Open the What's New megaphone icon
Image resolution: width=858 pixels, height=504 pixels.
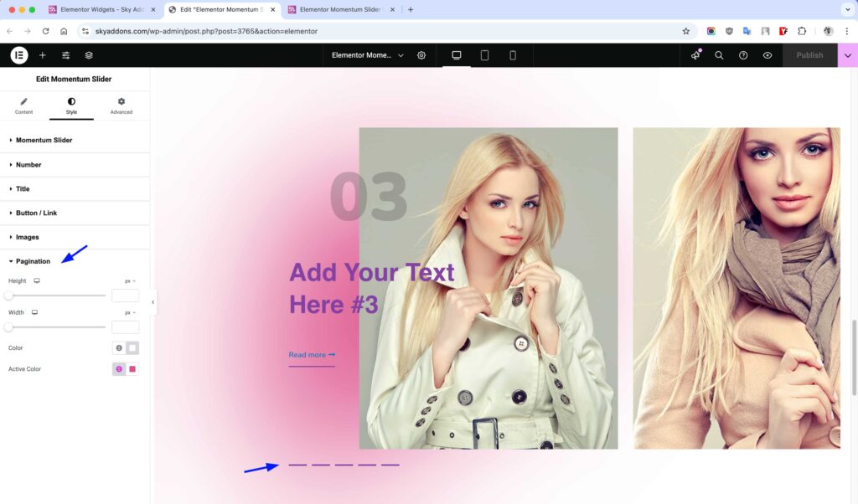pyautogui.click(x=695, y=54)
